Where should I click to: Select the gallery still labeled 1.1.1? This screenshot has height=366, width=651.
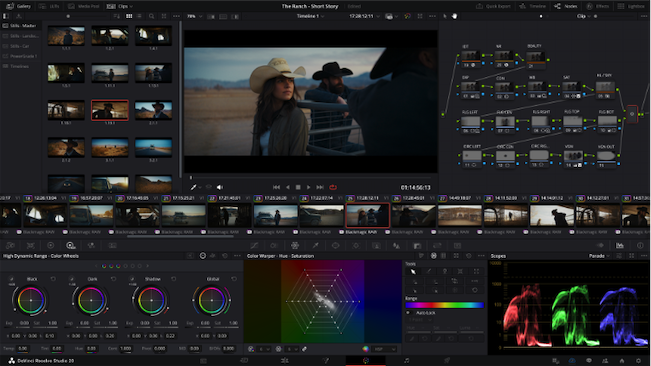pos(66,37)
